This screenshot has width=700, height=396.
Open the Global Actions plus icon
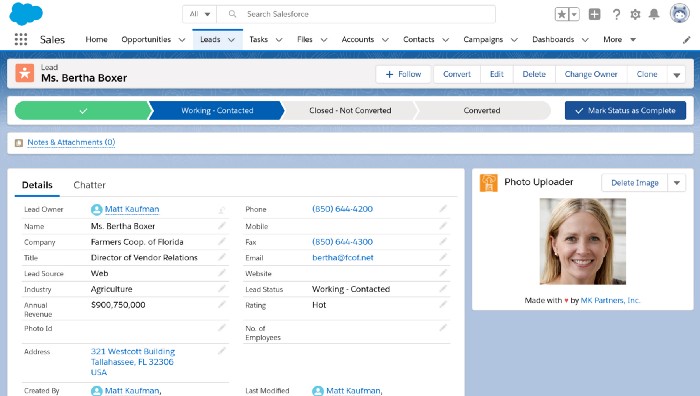pyautogui.click(x=594, y=14)
